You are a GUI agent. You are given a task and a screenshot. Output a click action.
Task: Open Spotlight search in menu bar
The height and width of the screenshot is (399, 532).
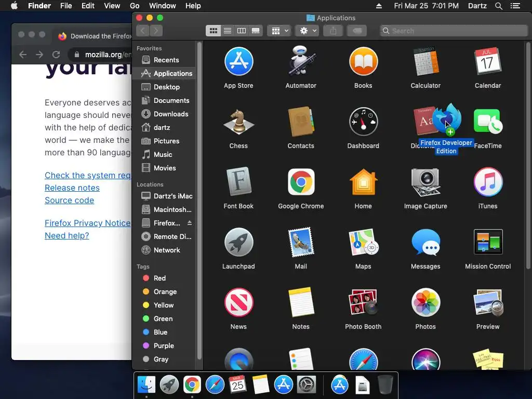click(x=498, y=6)
